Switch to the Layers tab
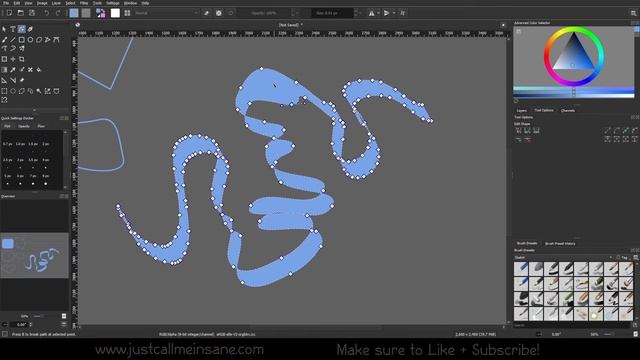The image size is (640, 360). 522,111
